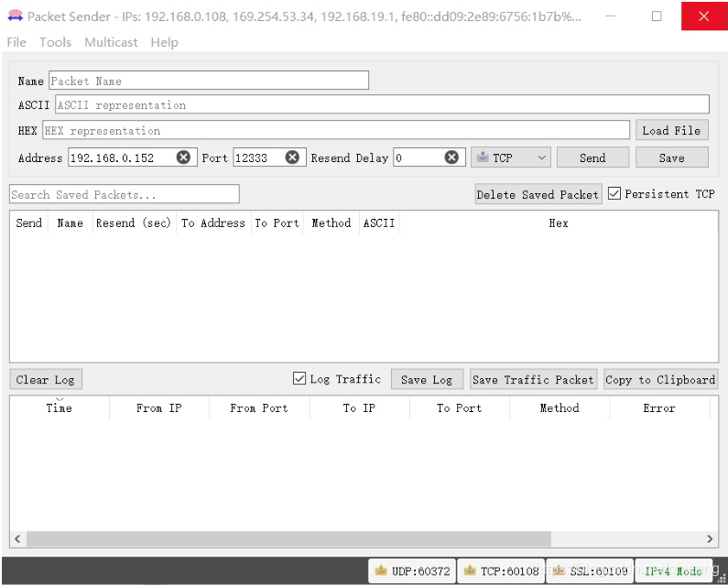This screenshot has width=728, height=586.
Task: Close the Packet Sender window
Action: (x=704, y=16)
